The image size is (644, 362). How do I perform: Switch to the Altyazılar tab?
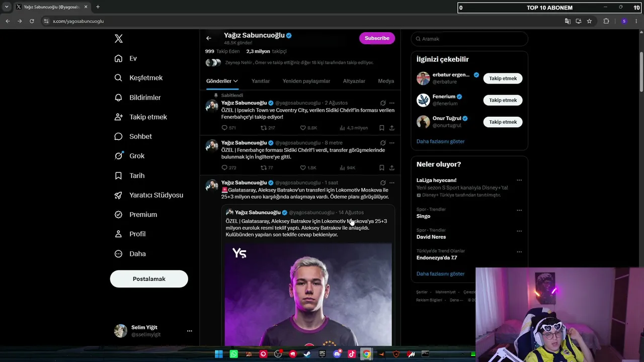(354, 81)
